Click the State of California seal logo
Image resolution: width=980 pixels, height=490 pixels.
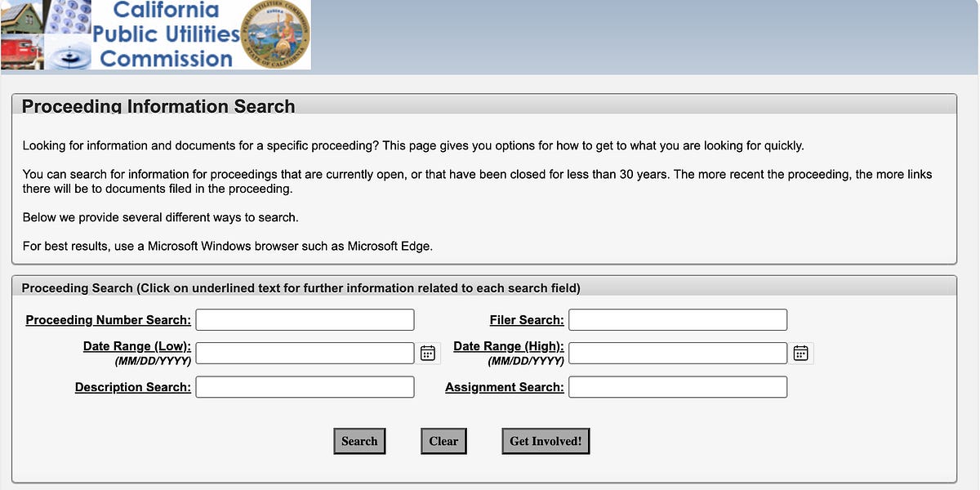tap(276, 34)
